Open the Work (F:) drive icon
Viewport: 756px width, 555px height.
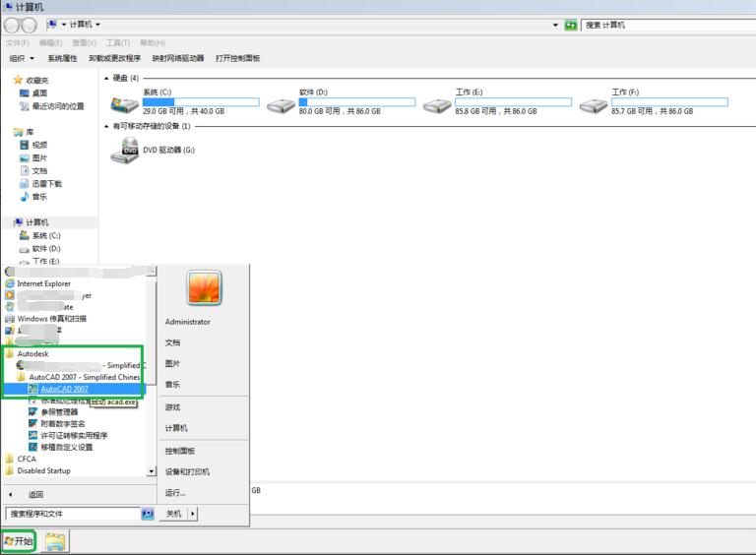[x=593, y=105]
